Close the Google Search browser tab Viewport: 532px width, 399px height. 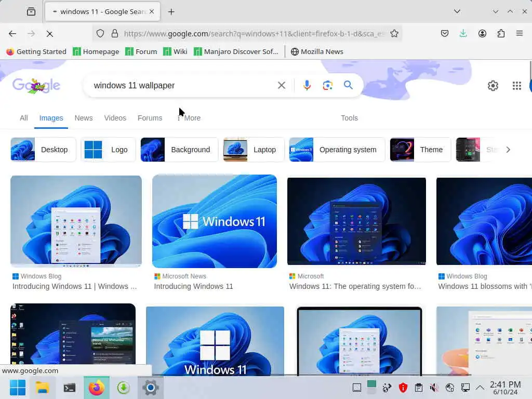pos(152,11)
